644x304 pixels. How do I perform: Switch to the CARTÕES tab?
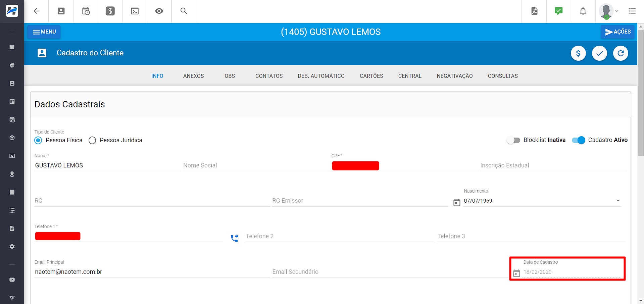(x=371, y=76)
